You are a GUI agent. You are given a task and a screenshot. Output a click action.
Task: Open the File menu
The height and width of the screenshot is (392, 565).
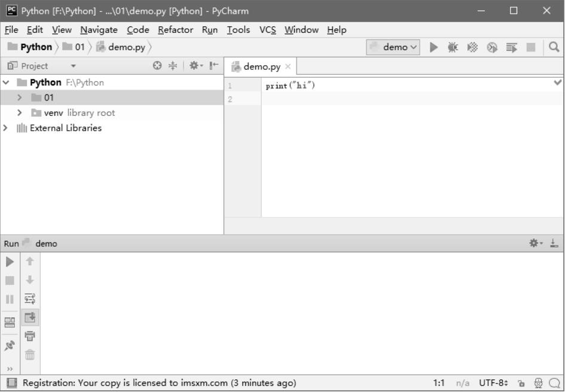(x=11, y=30)
